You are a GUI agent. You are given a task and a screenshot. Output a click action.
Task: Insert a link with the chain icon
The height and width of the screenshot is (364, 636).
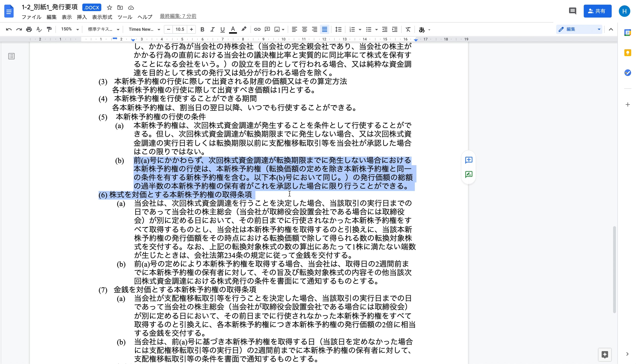[257, 30]
